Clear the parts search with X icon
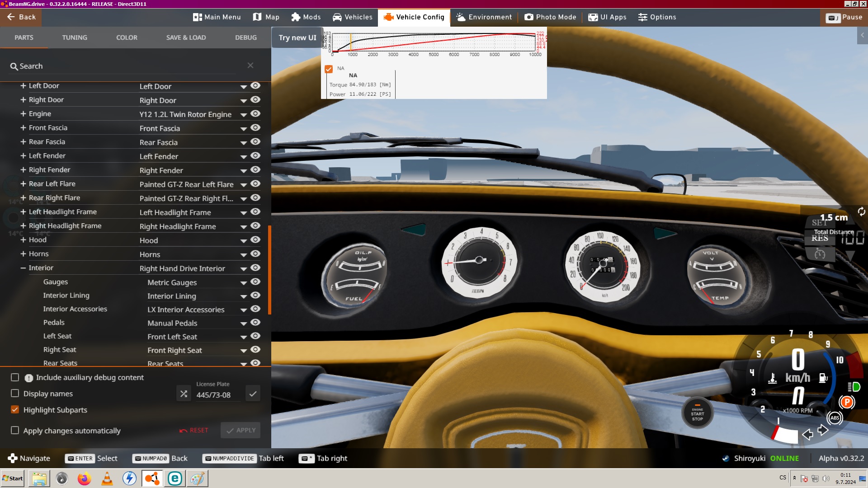 [x=250, y=66]
